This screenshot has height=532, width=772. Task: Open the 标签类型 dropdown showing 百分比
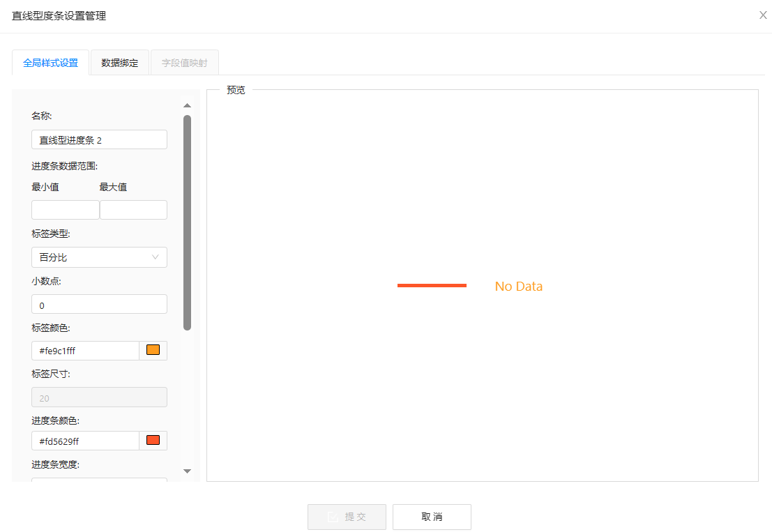pyautogui.click(x=99, y=257)
